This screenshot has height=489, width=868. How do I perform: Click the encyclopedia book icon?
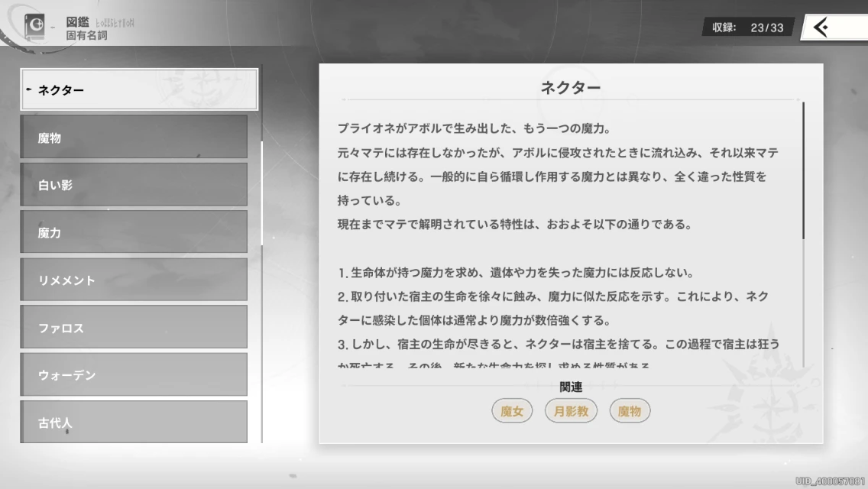[35, 28]
